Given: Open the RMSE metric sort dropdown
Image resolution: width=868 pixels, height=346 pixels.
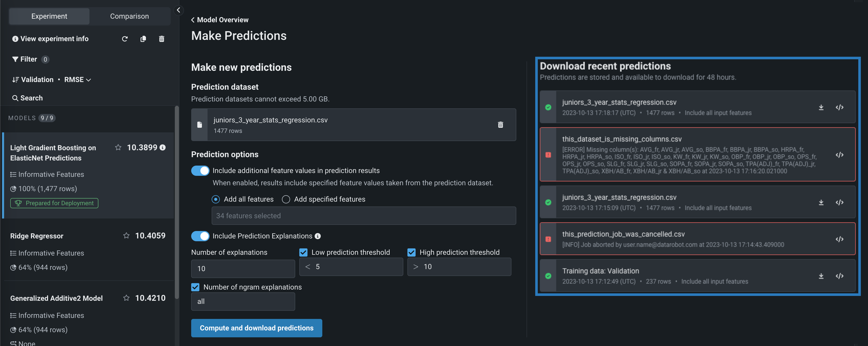Looking at the screenshot, I should pyautogui.click(x=78, y=80).
